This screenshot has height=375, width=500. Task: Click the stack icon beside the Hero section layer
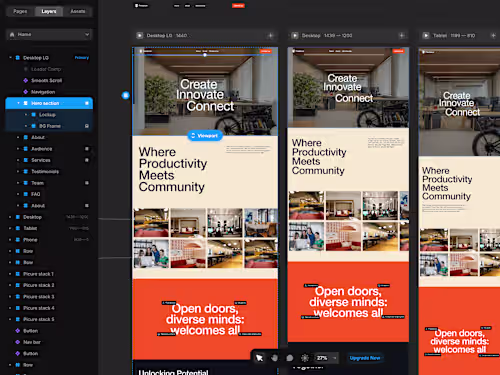coord(26,103)
